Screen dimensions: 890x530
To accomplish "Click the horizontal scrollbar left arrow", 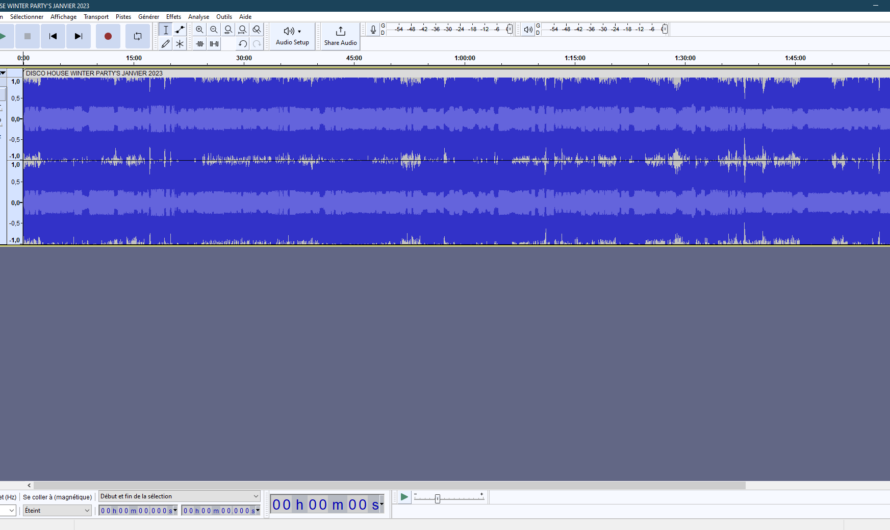I will pos(29,485).
